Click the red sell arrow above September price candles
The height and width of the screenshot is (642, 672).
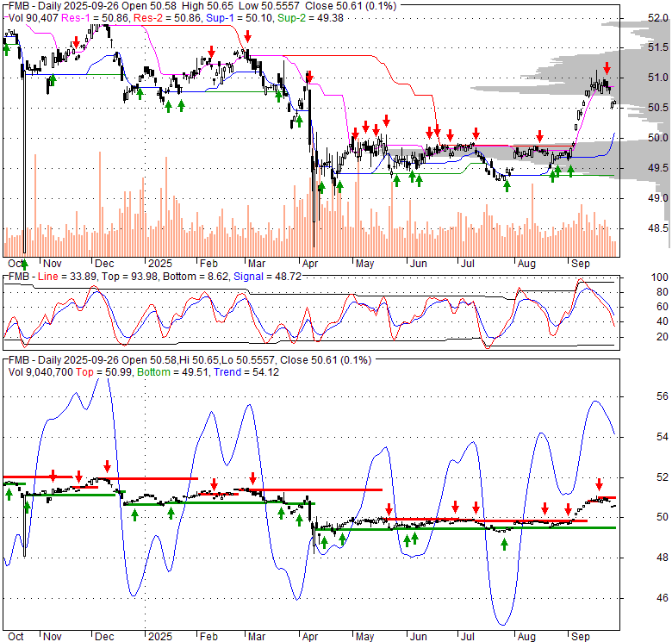[x=607, y=68]
